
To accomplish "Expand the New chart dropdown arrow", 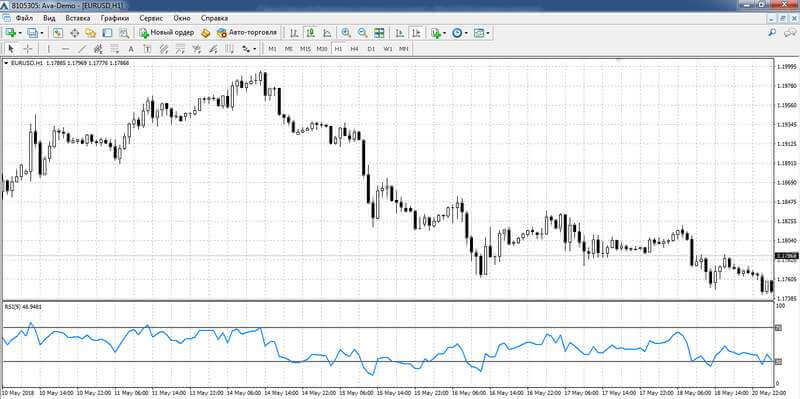I will pyautogui.click(x=20, y=33).
